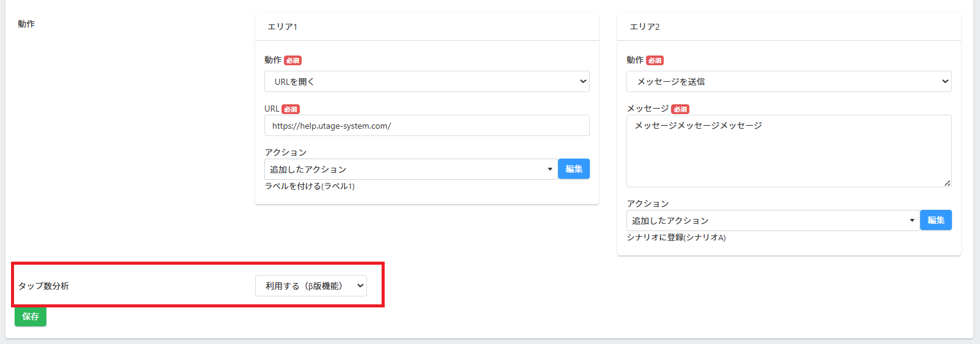The width and height of the screenshot is (980, 344).
Task: Click the シナリオに登録(シナリオA) text
Action: [x=676, y=237]
